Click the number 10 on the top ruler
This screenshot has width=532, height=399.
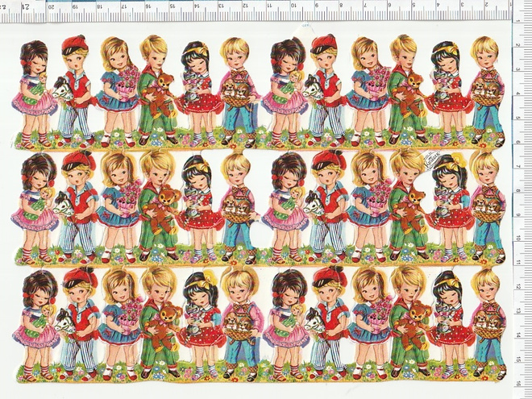[293, 6]
